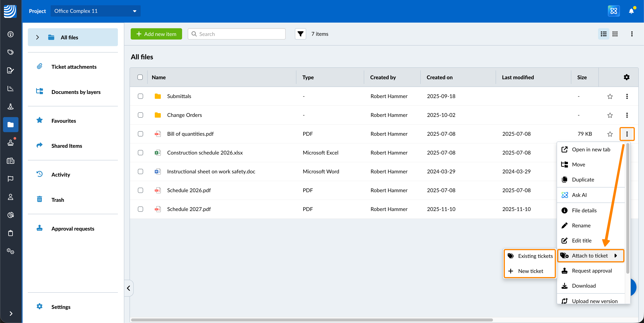Collapse the side panel with left chevron
The image size is (644, 323).
tap(128, 288)
